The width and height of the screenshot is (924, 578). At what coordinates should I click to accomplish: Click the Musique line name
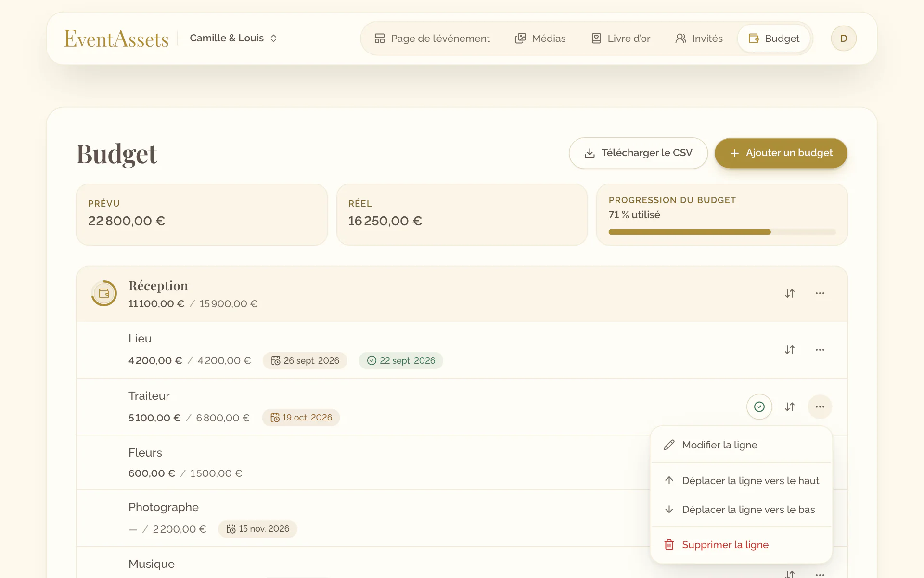pyautogui.click(x=152, y=564)
